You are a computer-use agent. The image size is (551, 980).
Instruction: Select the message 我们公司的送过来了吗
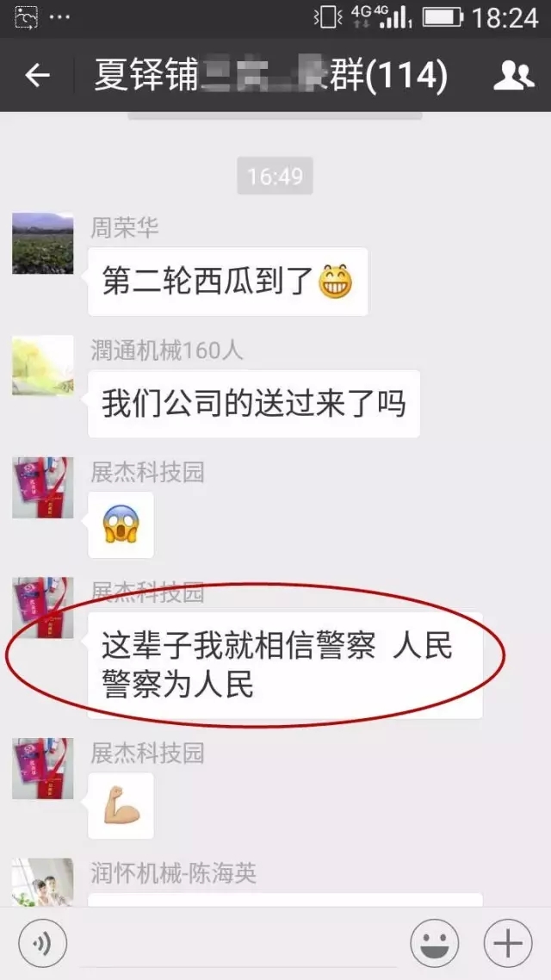pos(254,403)
